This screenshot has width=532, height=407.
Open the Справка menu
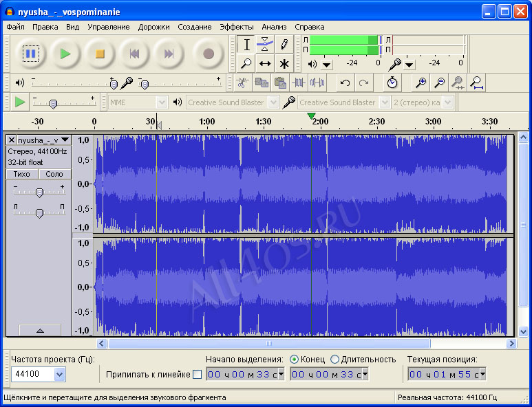coord(310,27)
